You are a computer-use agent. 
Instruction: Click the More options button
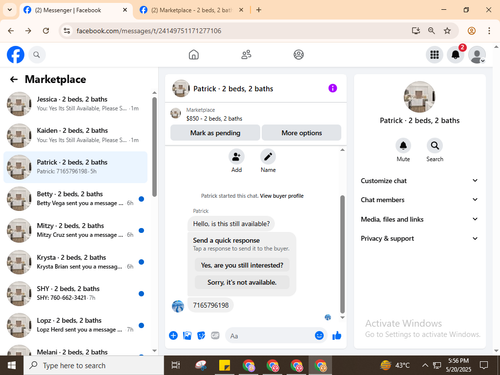click(x=302, y=133)
